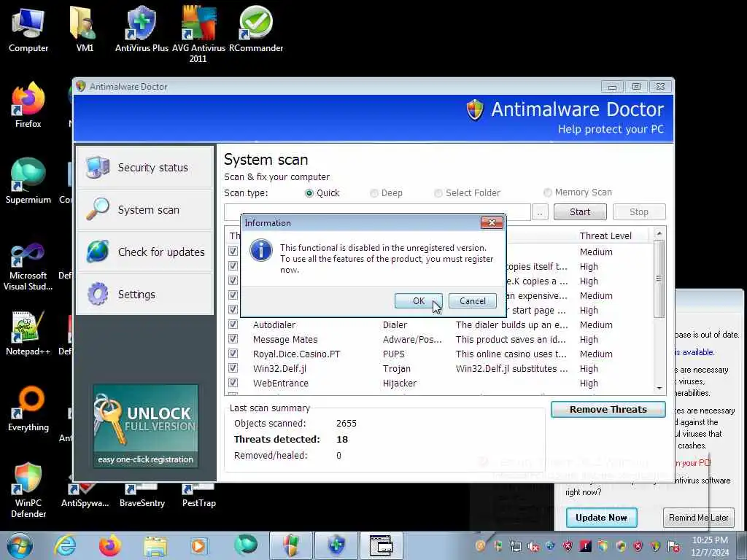Click the threat list scrollbar thumb
747x560 pixels.
point(659,279)
